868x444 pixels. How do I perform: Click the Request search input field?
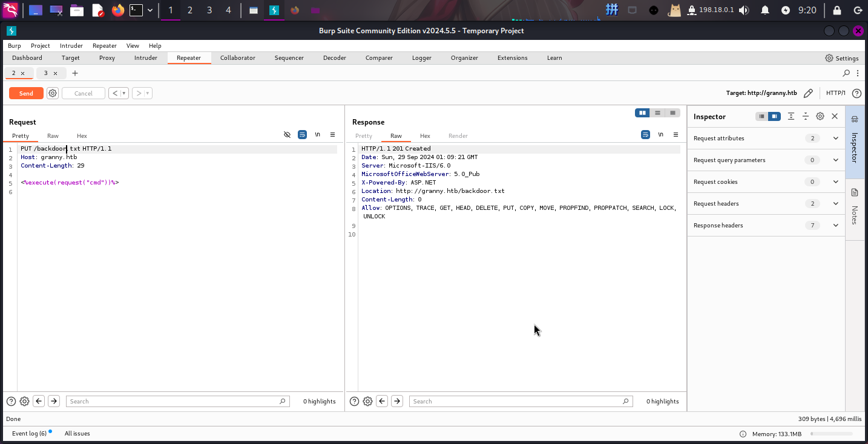(178, 401)
